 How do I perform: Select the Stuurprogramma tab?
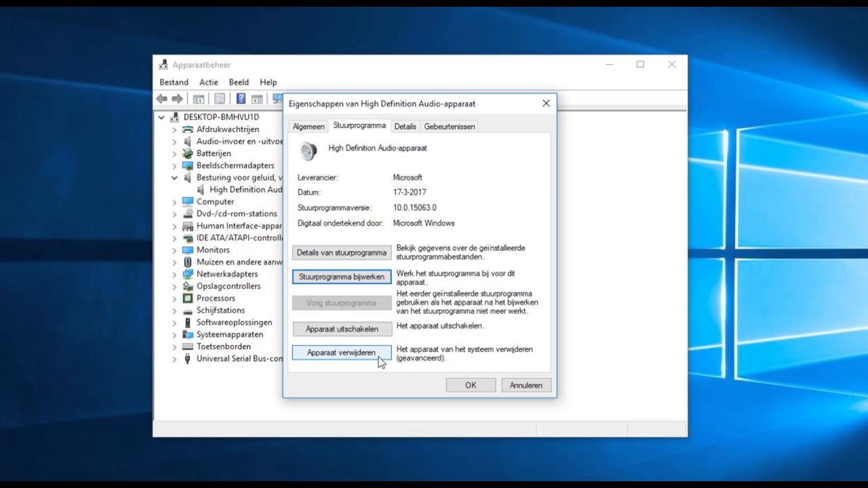[x=359, y=125]
